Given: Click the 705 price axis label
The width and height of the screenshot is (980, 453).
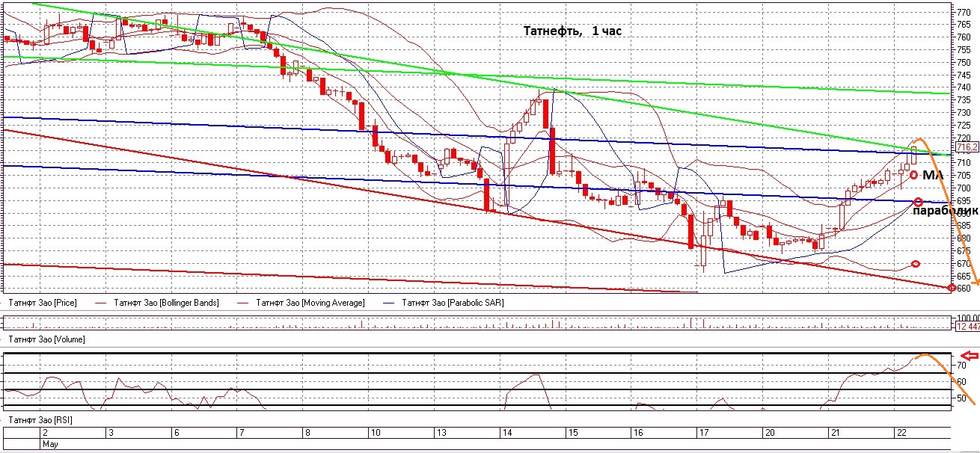Looking at the screenshot, I should tap(964, 176).
